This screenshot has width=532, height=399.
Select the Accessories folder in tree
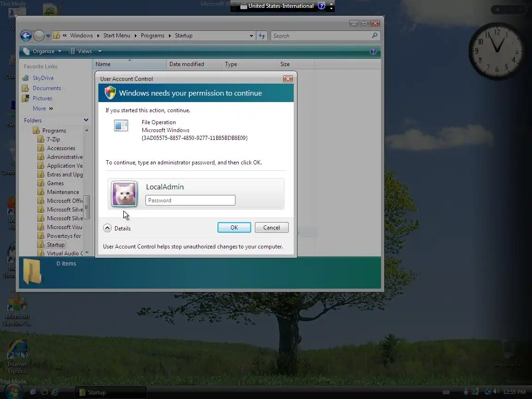(56, 148)
